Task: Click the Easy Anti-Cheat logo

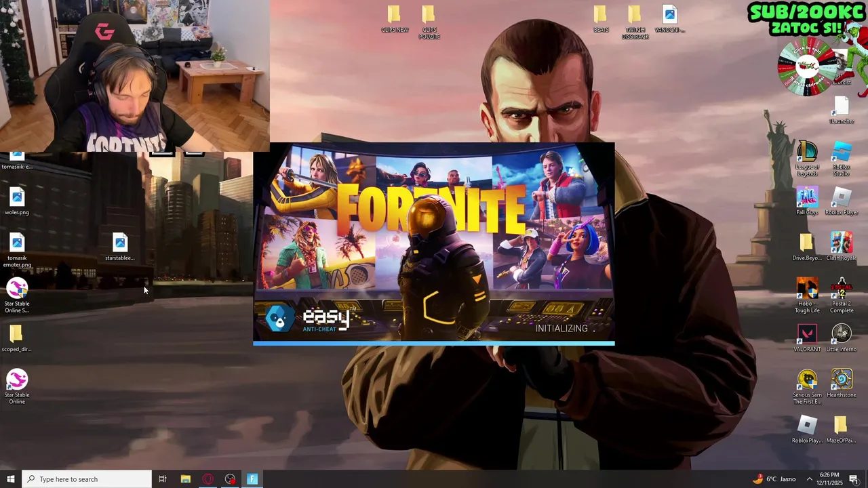Action: (310, 319)
